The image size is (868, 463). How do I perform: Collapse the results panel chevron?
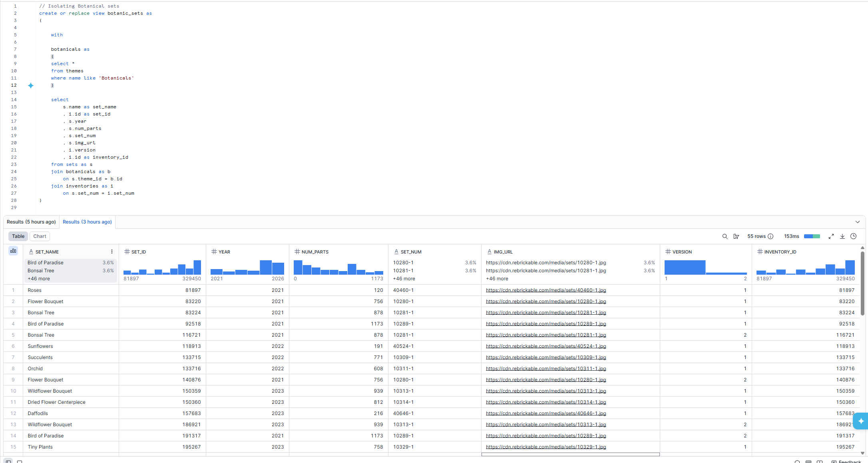(x=858, y=222)
